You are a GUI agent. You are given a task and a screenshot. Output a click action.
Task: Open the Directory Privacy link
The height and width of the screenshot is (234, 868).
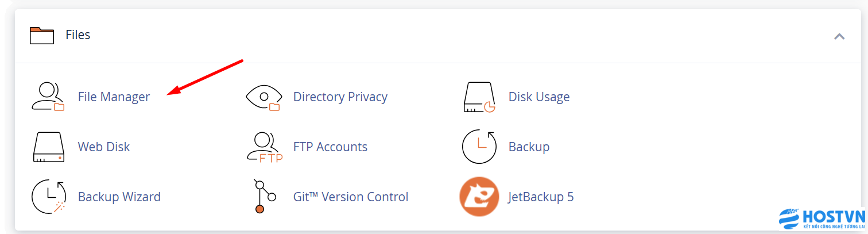tap(340, 97)
